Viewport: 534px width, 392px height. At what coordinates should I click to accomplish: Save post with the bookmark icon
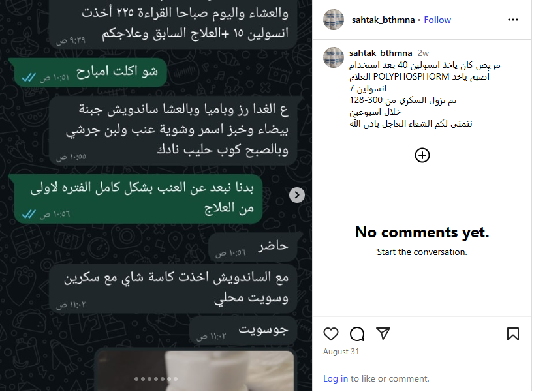513,334
